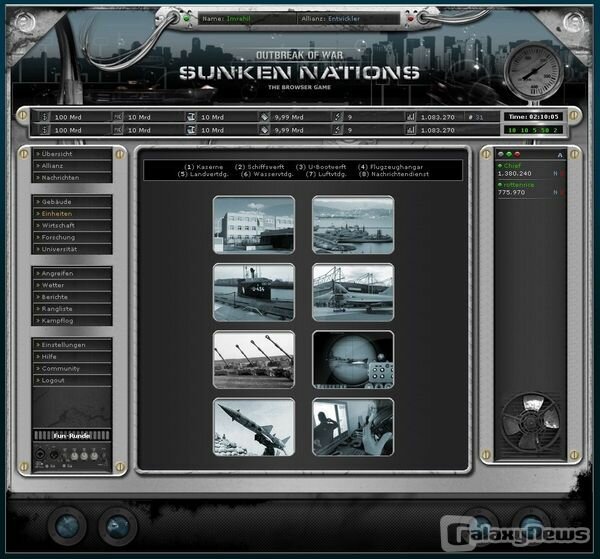Click the green digits counter below Time
The image size is (600, 559).
tap(533, 130)
